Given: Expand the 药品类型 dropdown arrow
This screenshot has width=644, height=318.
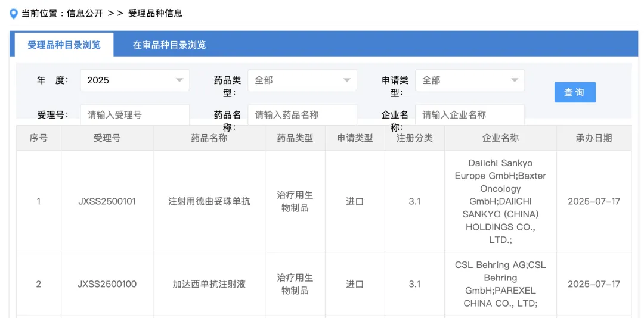Looking at the screenshot, I should [346, 80].
